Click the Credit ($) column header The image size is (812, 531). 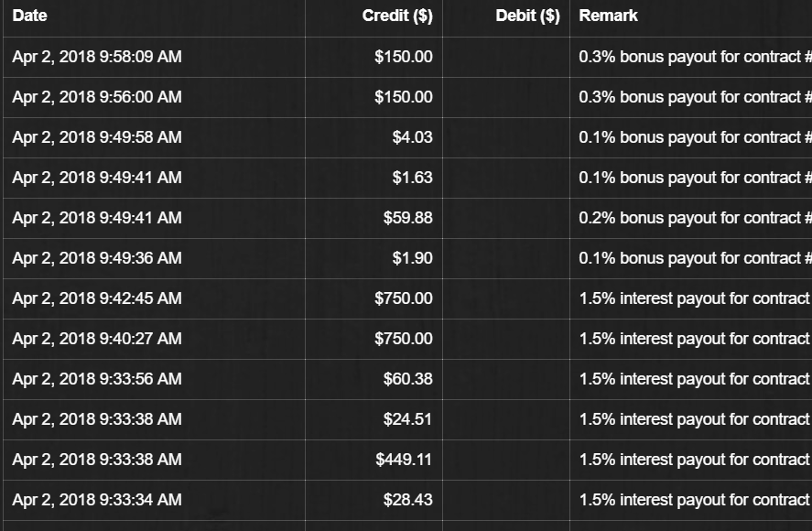pyautogui.click(x=397, y=16)
